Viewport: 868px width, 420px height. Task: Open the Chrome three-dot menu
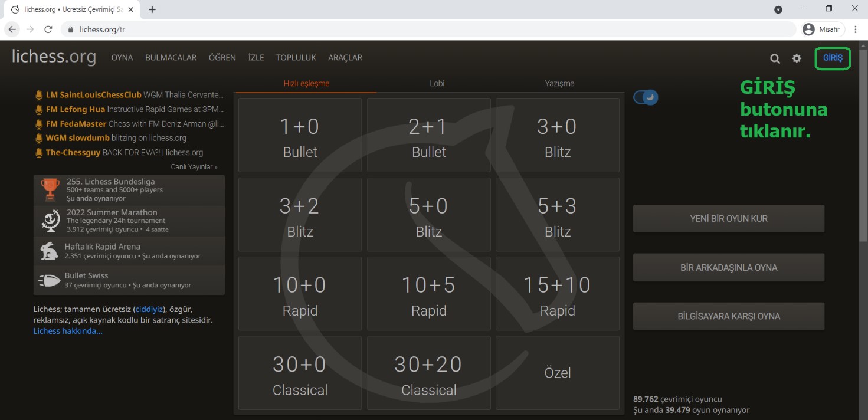pyautogui.click(x=856, y=29)
